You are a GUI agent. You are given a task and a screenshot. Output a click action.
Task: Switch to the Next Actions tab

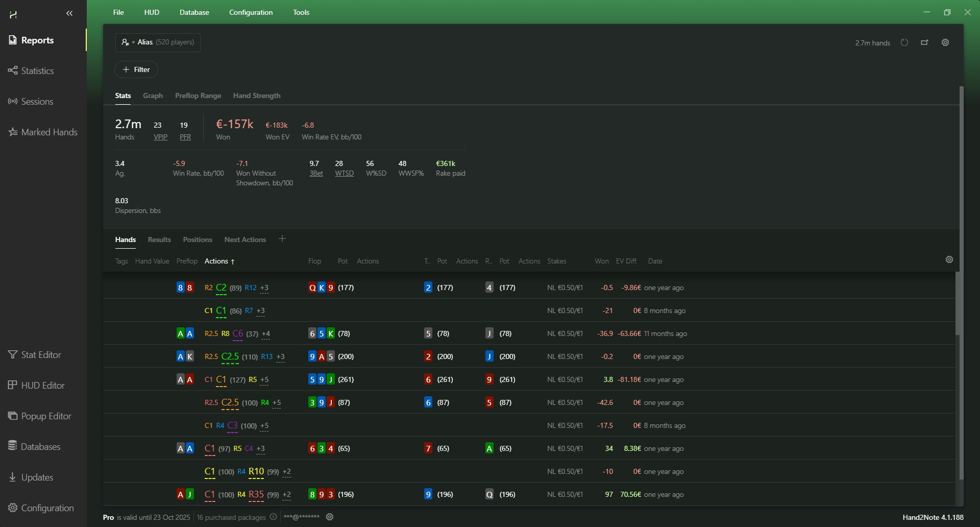click(x=245, y=240)
